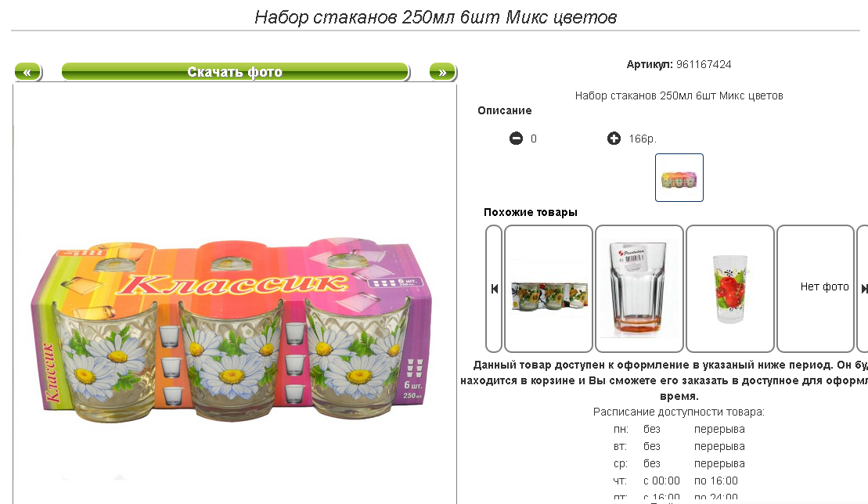868x504 pixels.
Task: Click the next photo » arrow button
Action: (442, 72)
